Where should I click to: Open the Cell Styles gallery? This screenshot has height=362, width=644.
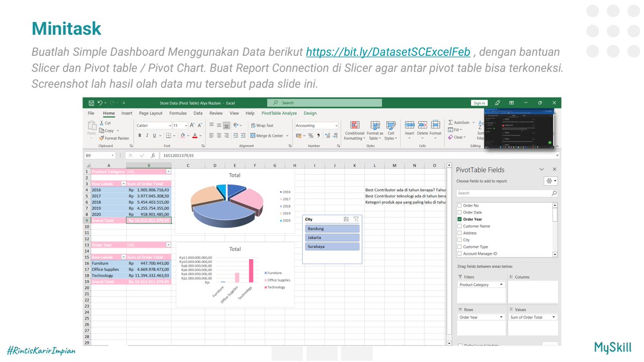pos(391,131)
